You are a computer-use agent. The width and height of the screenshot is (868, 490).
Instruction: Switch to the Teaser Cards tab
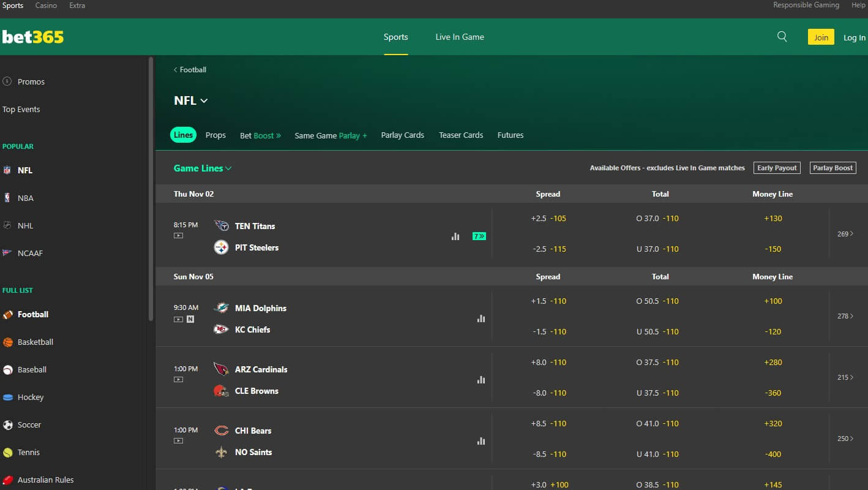tap(461, 135)
